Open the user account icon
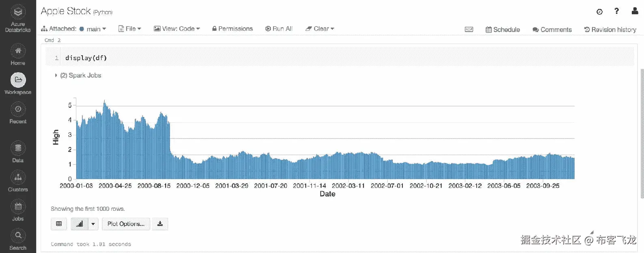The height and width of the screenshot is (253, 644). tap(635, 11)
